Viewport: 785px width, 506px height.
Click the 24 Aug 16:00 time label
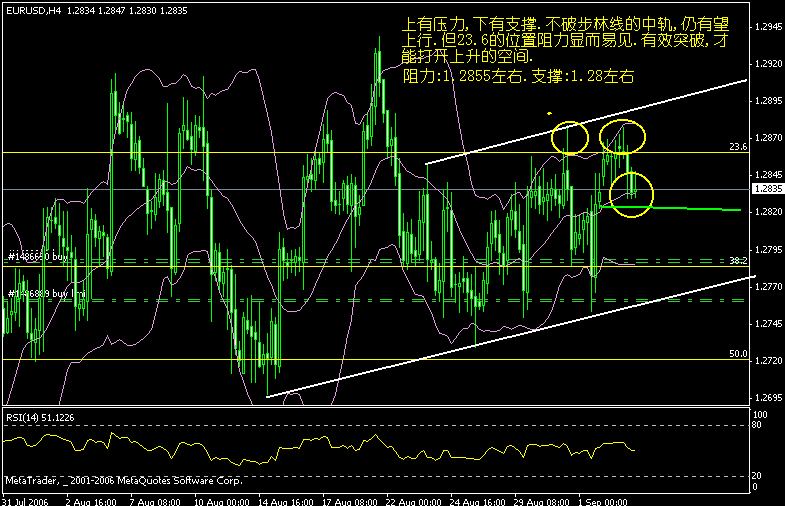[478, 501]
